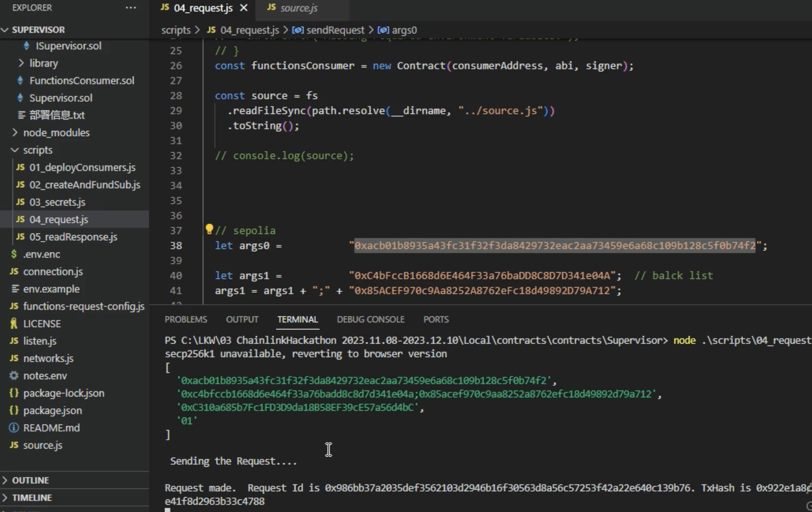Open 05_readResponse.js script
This screenshot has width=812, height=512.
tap(73, 237)
